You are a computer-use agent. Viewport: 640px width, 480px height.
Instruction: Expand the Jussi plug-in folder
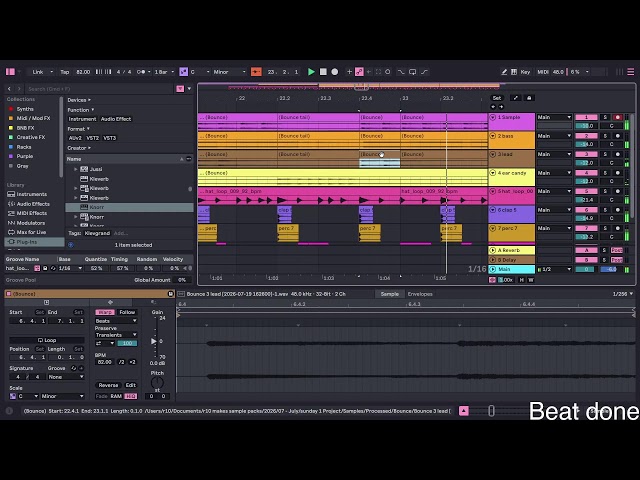(x=76, y=169)
